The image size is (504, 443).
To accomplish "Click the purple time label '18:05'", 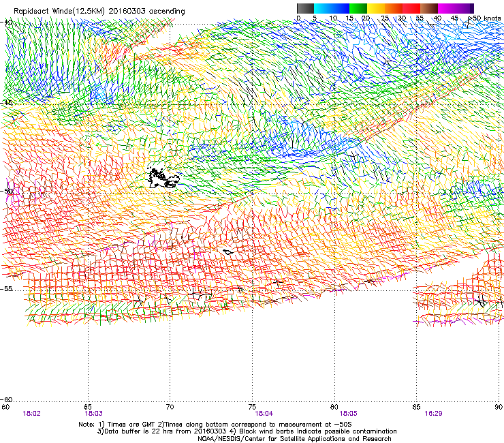I will [x=349, y=414].
